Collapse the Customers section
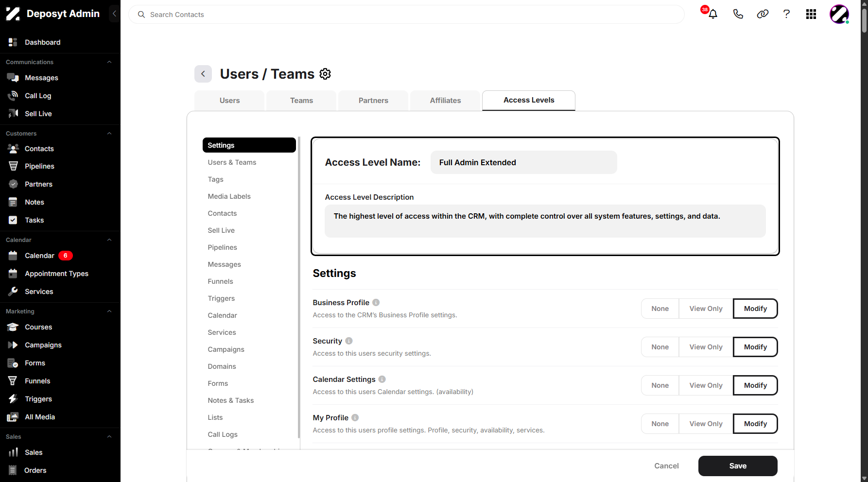 coord(109,134)
